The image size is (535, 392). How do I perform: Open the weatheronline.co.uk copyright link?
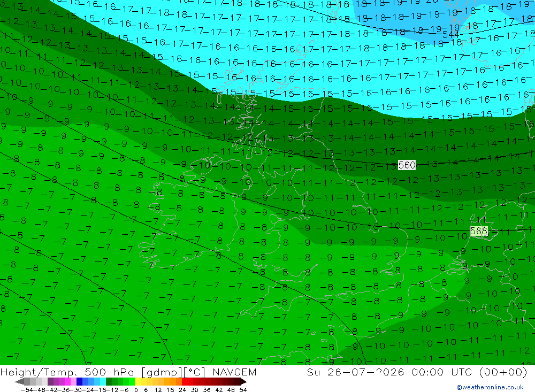(490, 387)
